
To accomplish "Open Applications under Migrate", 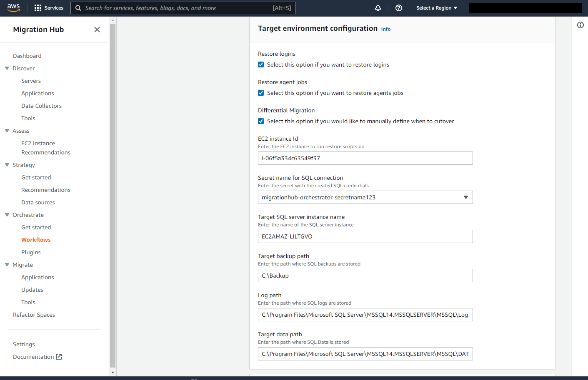I will pos(38,277).
